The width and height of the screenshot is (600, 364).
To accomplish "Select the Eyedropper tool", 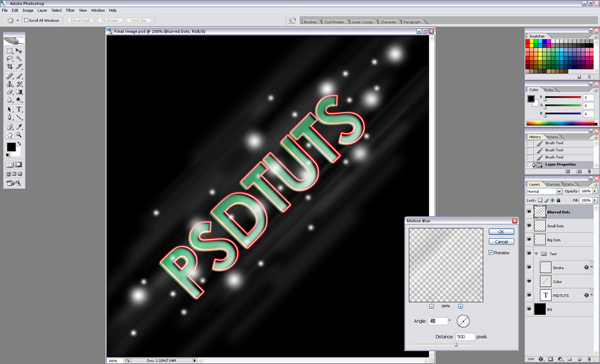I will tap(19, 127).
